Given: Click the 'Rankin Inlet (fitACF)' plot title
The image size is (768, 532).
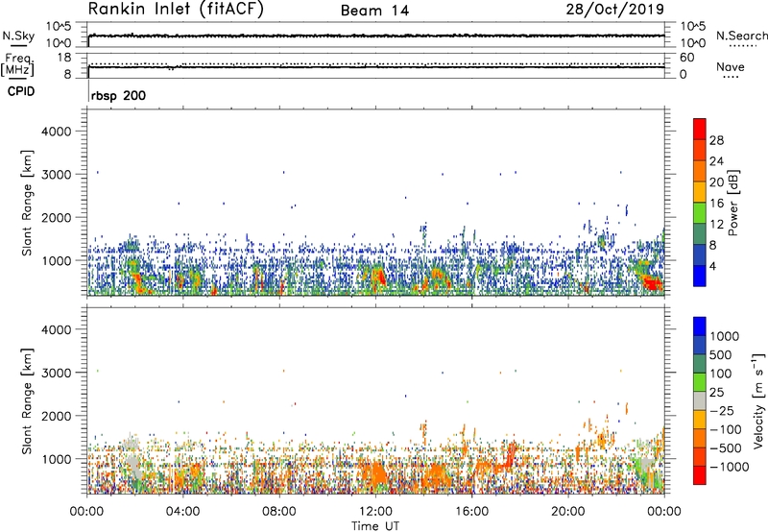Looking at the screenshot, I should point(176,10).
